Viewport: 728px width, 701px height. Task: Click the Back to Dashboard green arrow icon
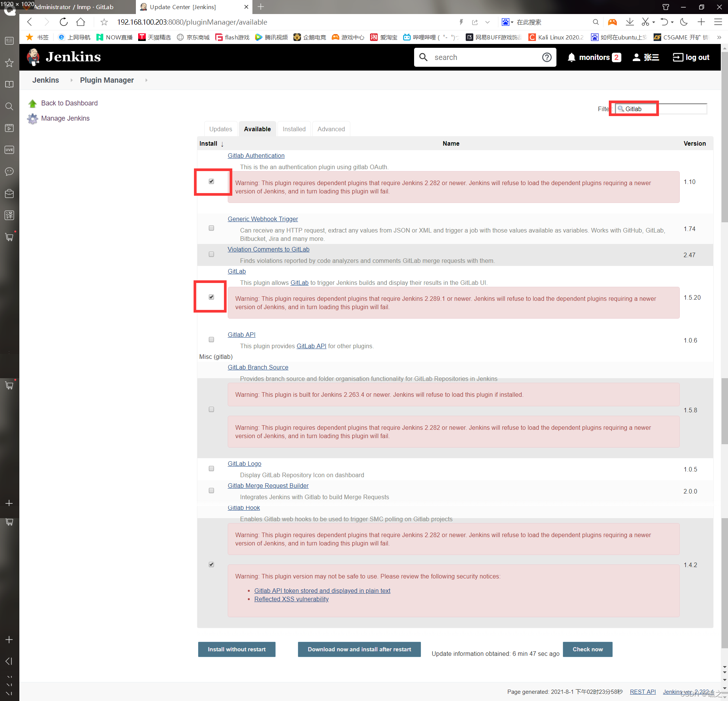click(x=33, y=104)
